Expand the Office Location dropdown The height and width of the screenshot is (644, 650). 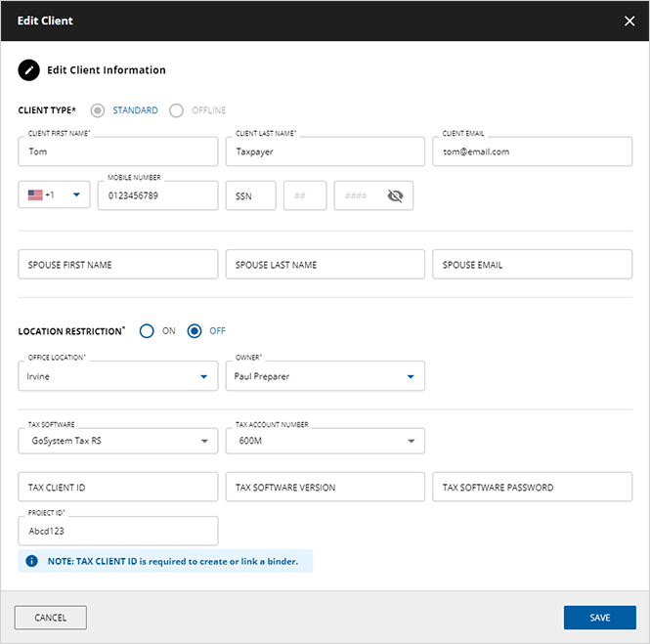tap(203, 376)
